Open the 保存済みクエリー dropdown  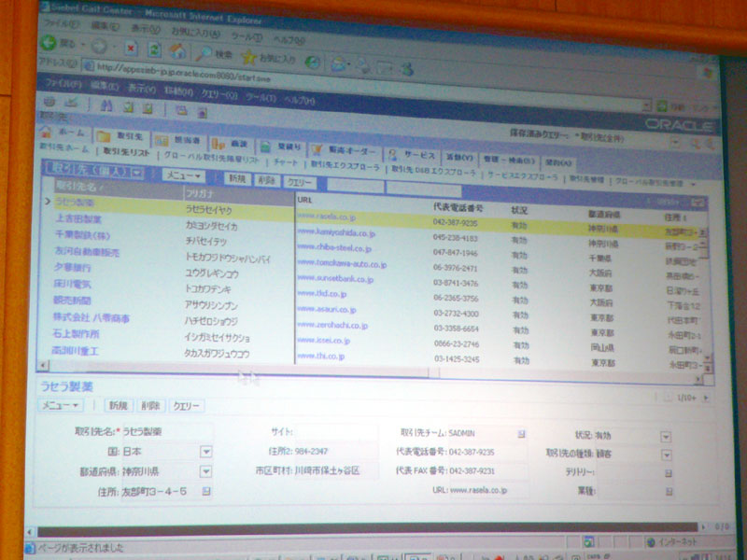point(674,142)
